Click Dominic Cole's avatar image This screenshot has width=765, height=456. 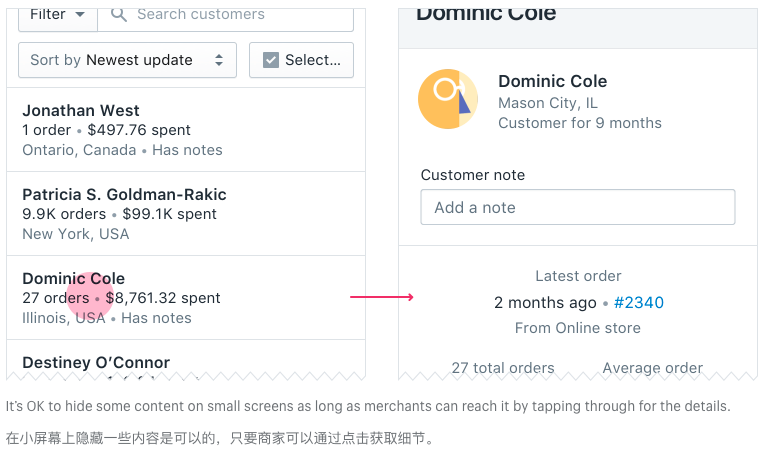pos(448,99)
